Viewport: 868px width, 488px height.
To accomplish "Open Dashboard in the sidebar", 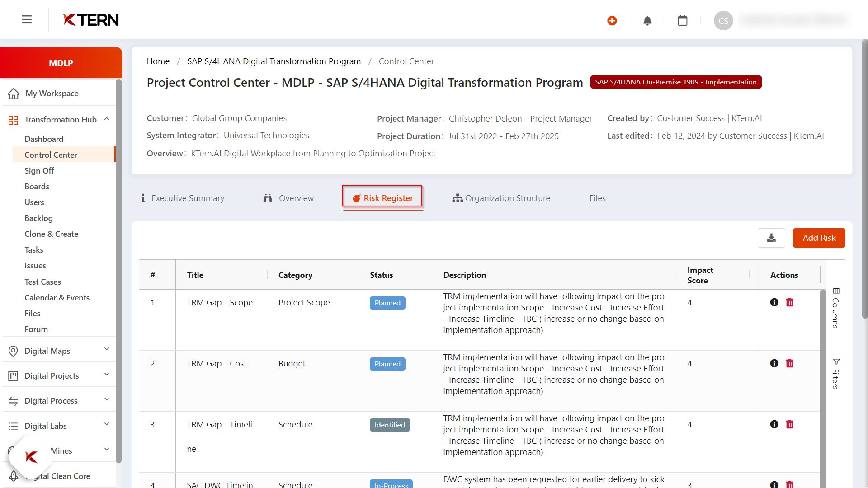I will point(44,139).
